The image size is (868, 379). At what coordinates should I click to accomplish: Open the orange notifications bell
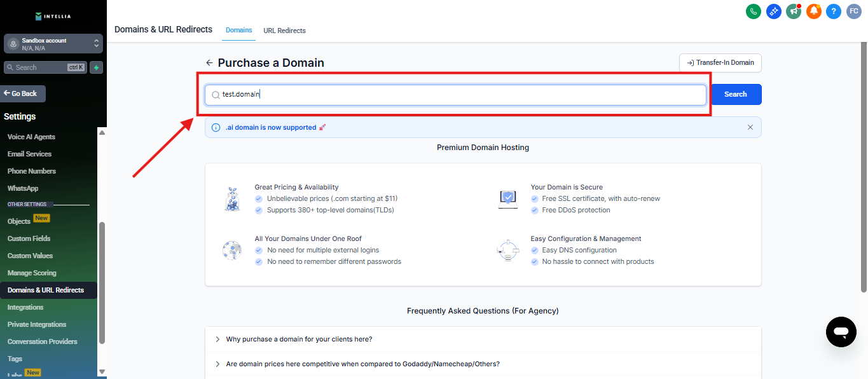[x=813, y=11]
